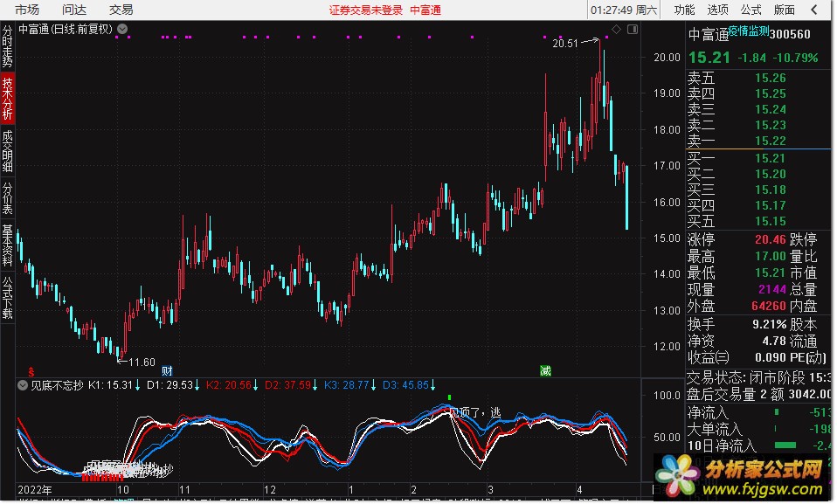Click the diamond icon above the chart
The width and height of the screenshot is (837, 504).
pos(616,30)
